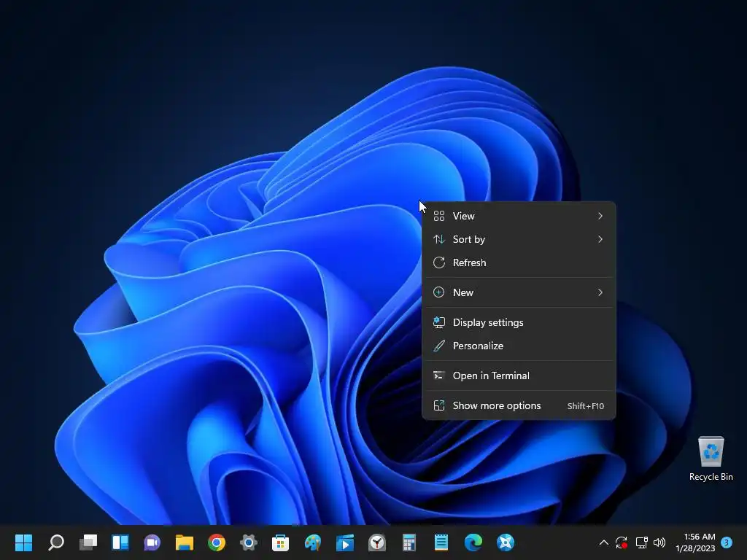Open Microsoft Store from the taskbar
Screen dimensions: 747x560
click(281, 542)
